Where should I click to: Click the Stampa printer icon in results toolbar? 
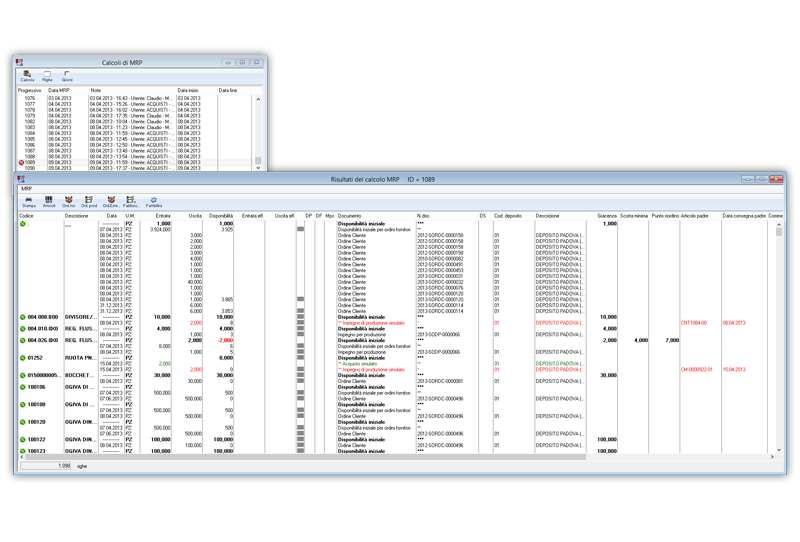(29, 200)
